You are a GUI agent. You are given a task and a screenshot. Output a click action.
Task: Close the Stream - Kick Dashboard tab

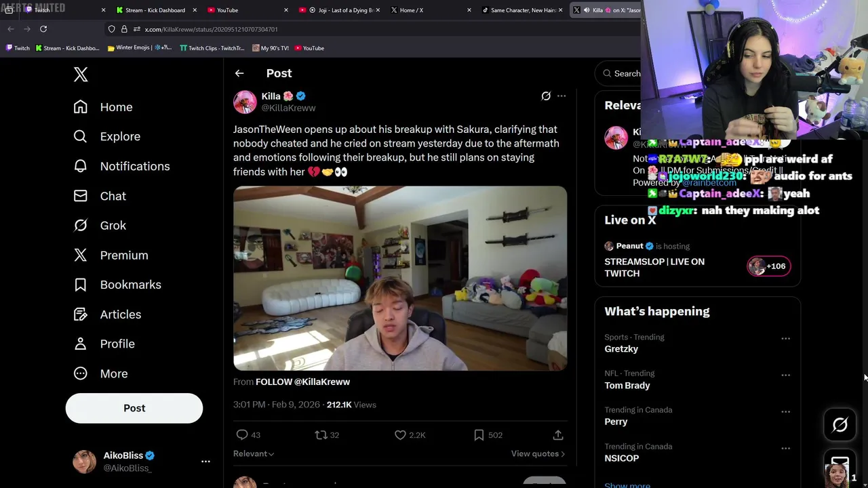click(x=195, y=10)
